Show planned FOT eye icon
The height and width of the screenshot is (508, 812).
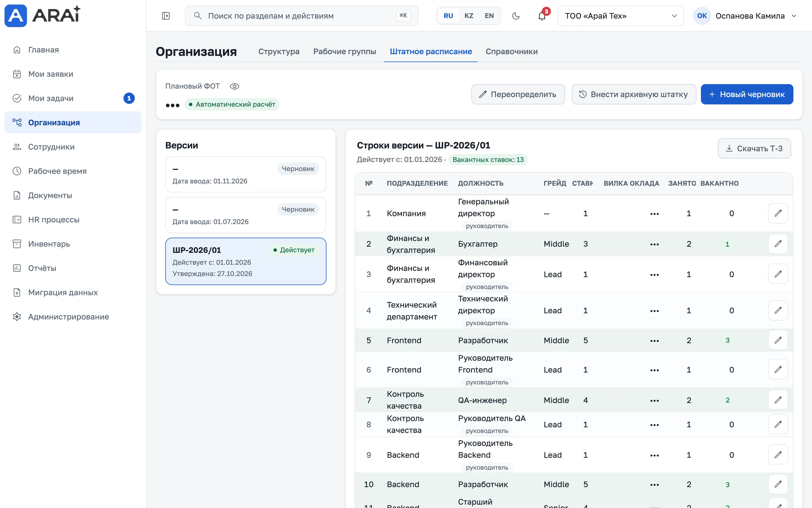(x=234, y=86)
